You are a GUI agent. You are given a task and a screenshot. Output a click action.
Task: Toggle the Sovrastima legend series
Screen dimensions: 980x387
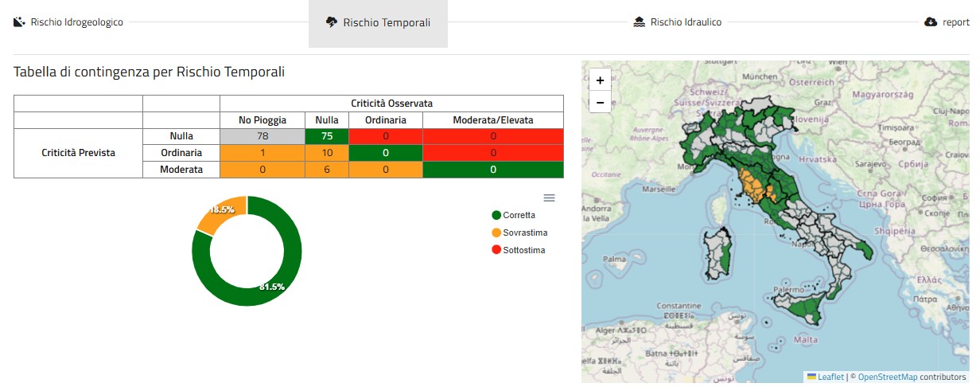click(x=519, y=233)
